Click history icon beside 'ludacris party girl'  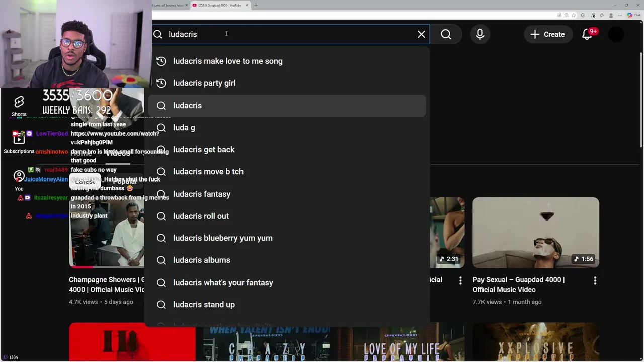point(161,83)
